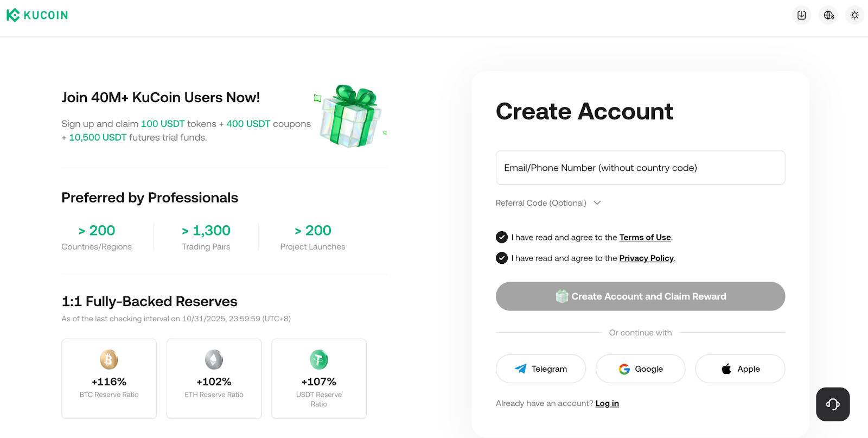Screen dimensions: 868x438
Task: Click the USDT Tether coin icon
Action: coord(319,359)
